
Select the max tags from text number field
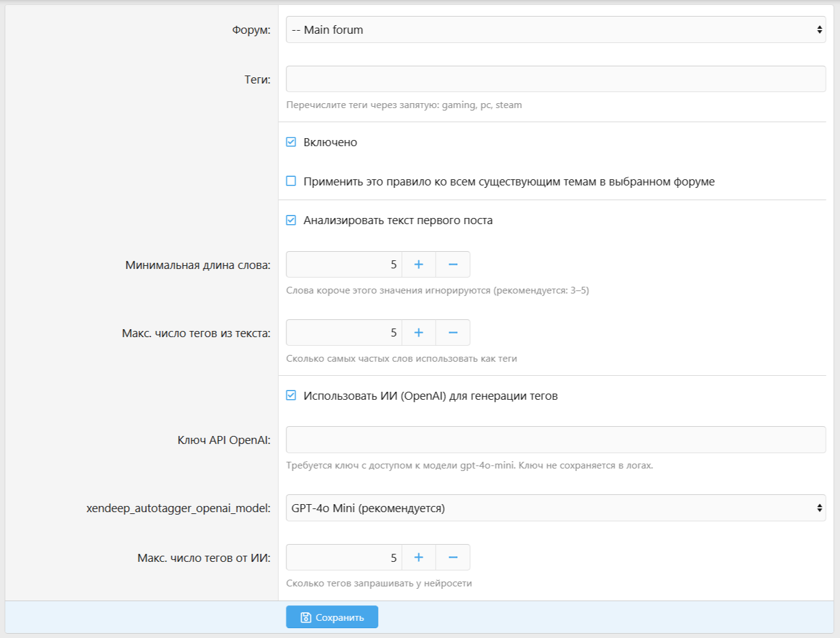point(343,333)
